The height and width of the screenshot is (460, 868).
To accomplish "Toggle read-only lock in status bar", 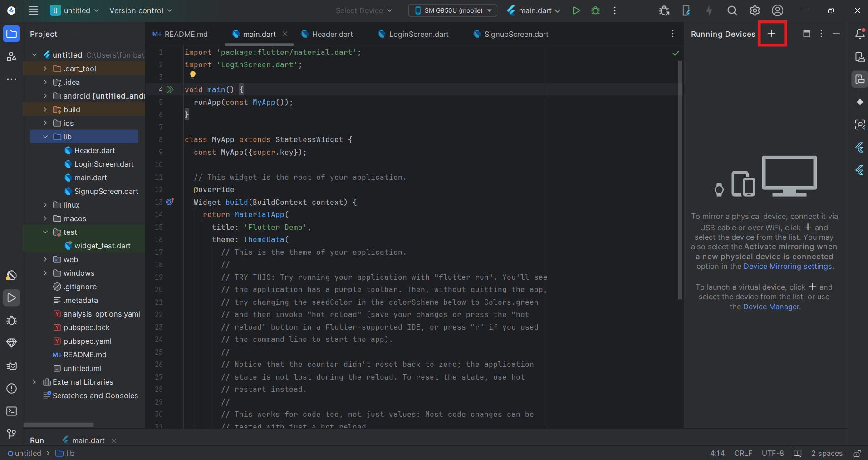I will pyautogui.click(x=857, y=453).
